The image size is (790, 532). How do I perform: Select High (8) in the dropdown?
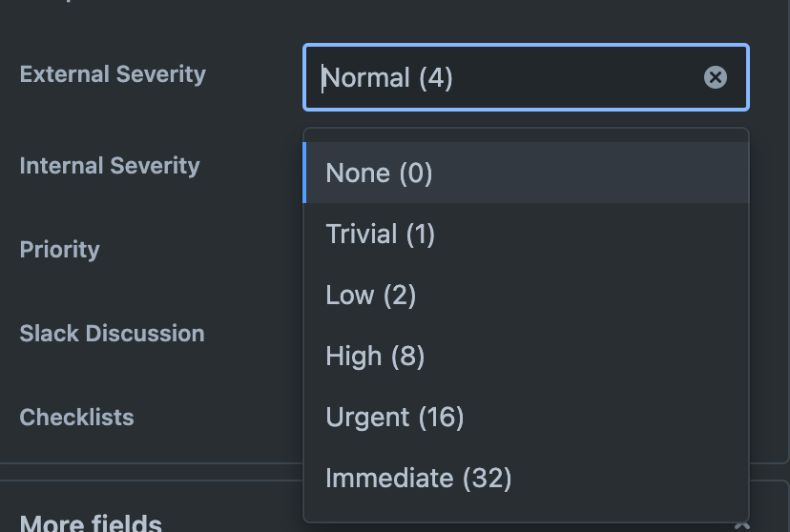pos(375,357)
